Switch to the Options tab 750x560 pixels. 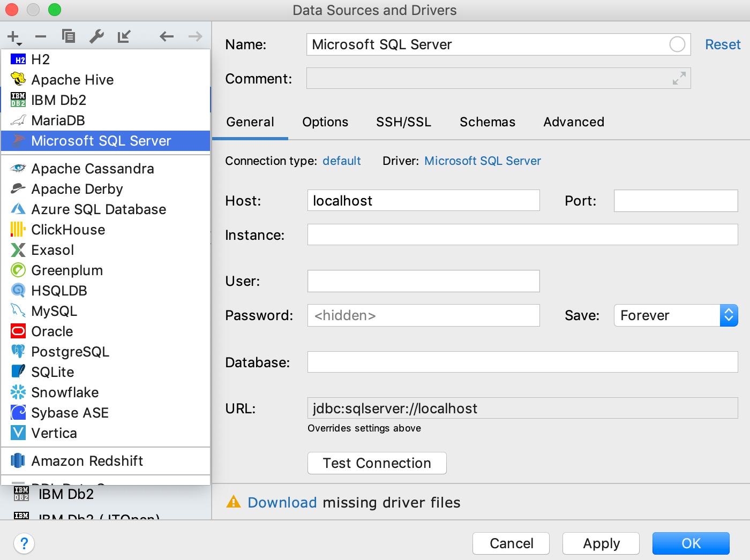[325, 122]
